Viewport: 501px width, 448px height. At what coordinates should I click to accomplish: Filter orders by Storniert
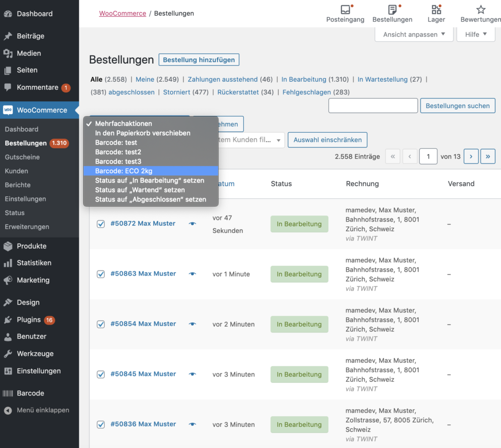point(177,92)
